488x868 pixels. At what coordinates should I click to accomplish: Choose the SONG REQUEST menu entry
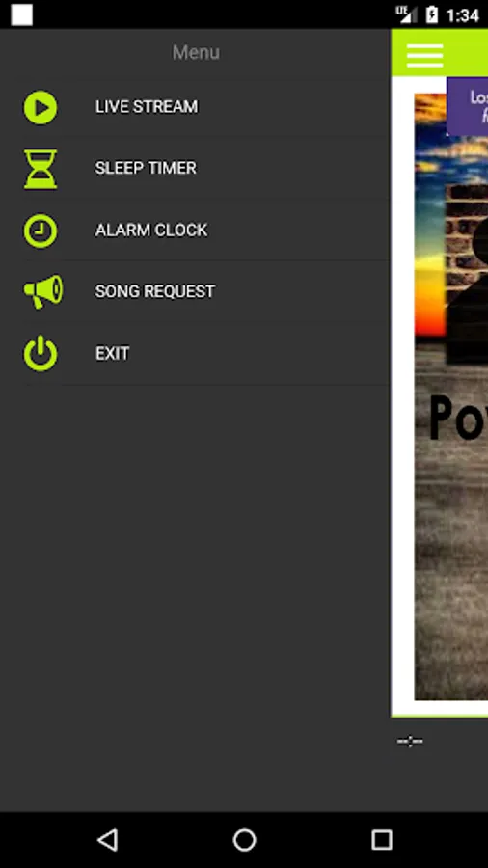click(196, 291)
